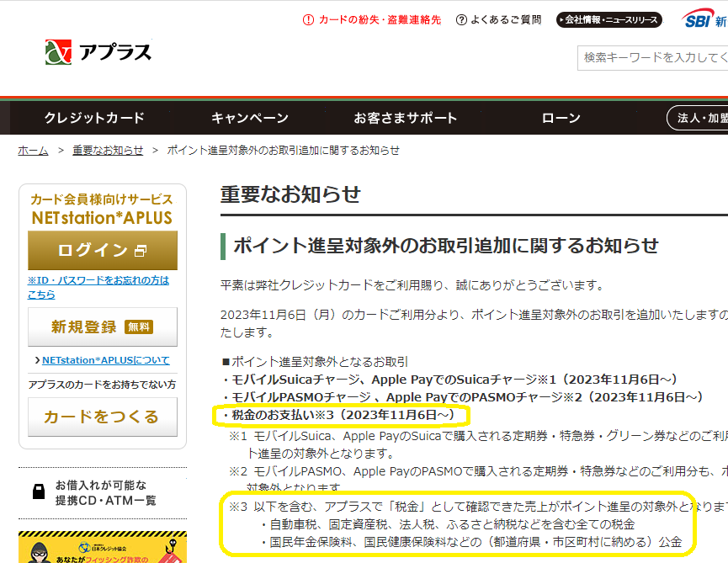Click the ログイン gold button
Image resolution: width=728 pixels, height=563 pixels.
[103, 250]
